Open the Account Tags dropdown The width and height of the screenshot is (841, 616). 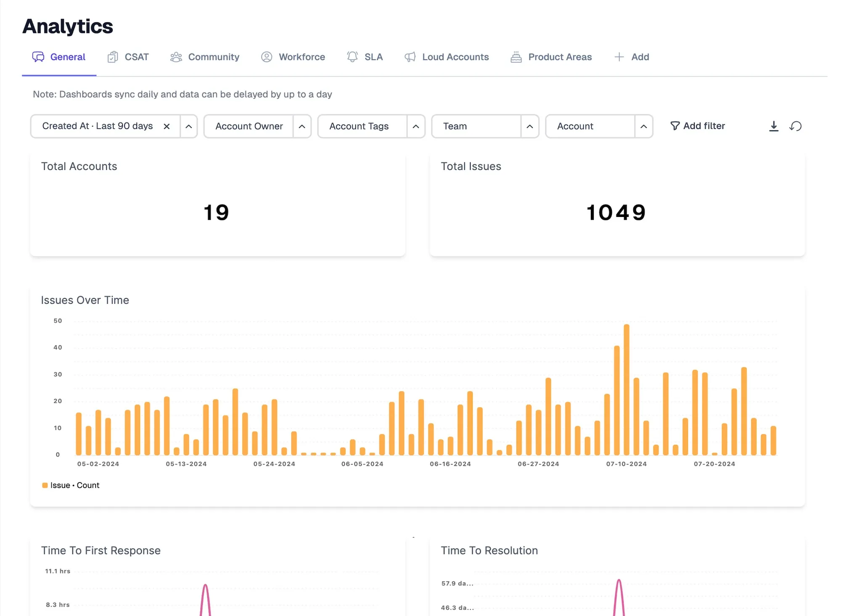pos(363,126)
